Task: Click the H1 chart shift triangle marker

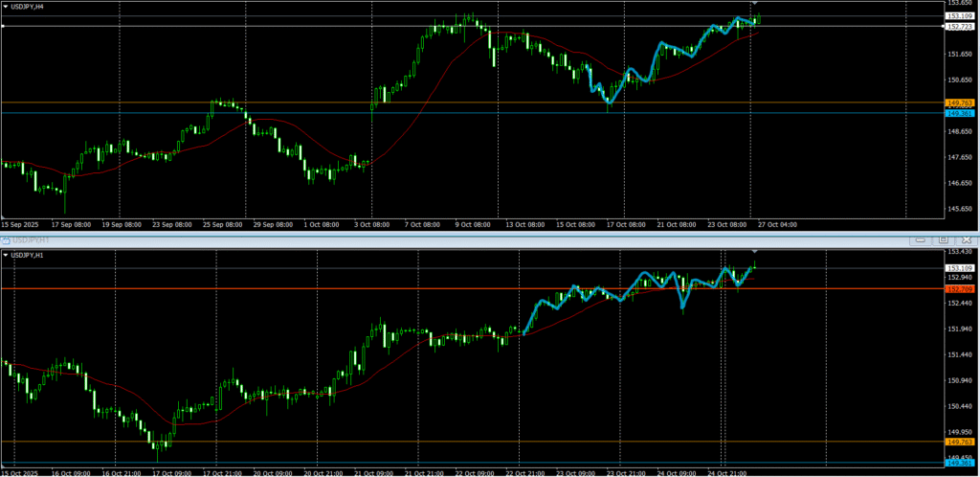Action: (754, 251)
